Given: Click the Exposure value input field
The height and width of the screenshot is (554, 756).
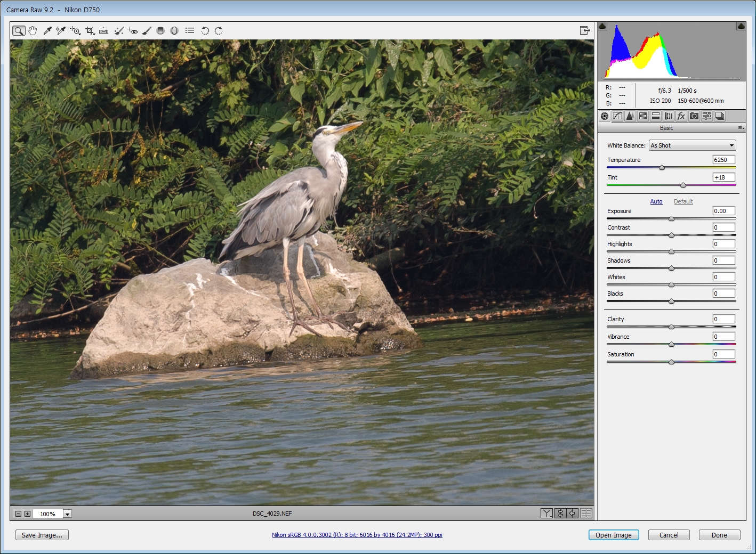Looking at the screenshot, I should (723, 211).
